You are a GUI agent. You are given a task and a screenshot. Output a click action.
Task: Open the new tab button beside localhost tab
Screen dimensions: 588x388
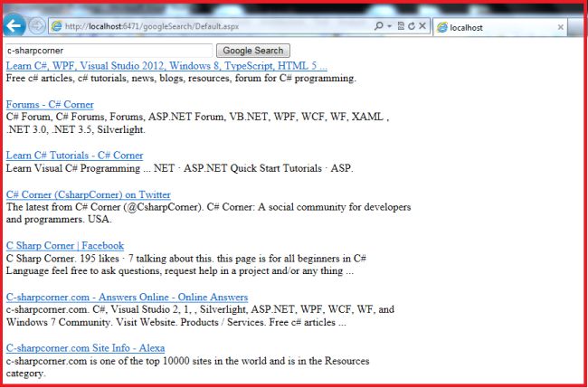pyautogui.click(x=575, y=27)
